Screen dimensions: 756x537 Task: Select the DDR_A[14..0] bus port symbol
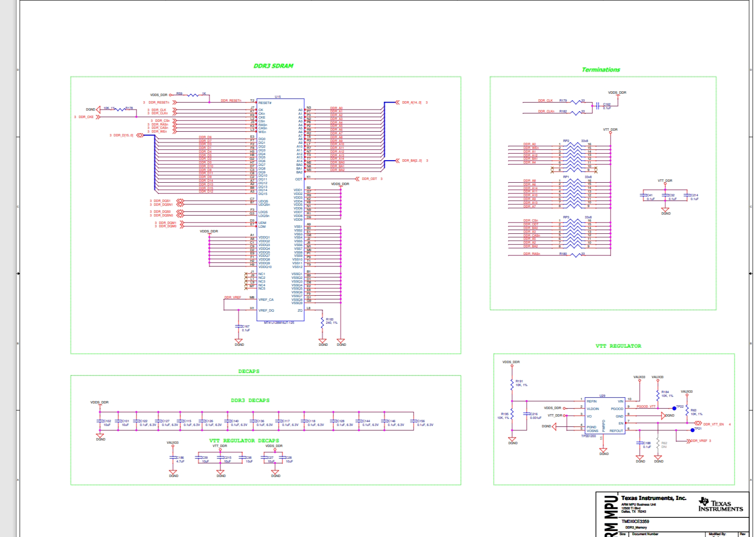(397, 102)
